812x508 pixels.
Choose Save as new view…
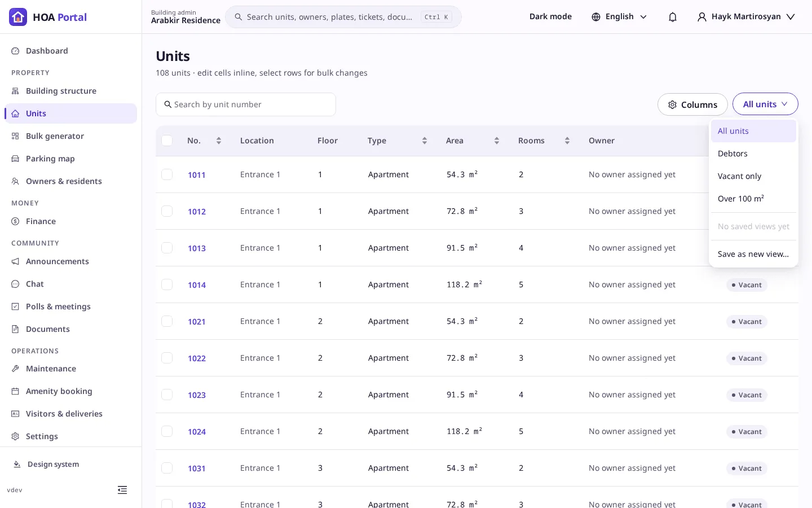[753, 254]
